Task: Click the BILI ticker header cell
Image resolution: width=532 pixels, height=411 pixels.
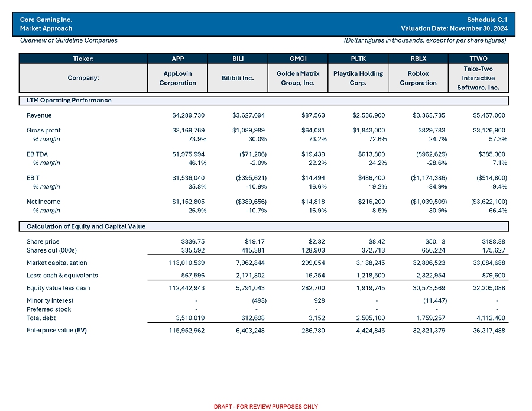Action: [238, 59]
